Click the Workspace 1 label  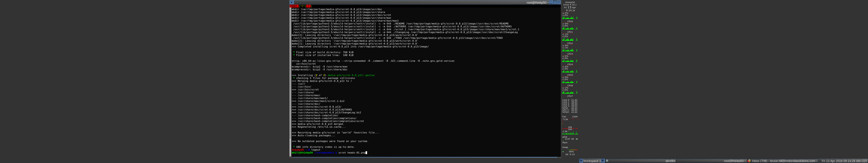(x=592, y=161)
